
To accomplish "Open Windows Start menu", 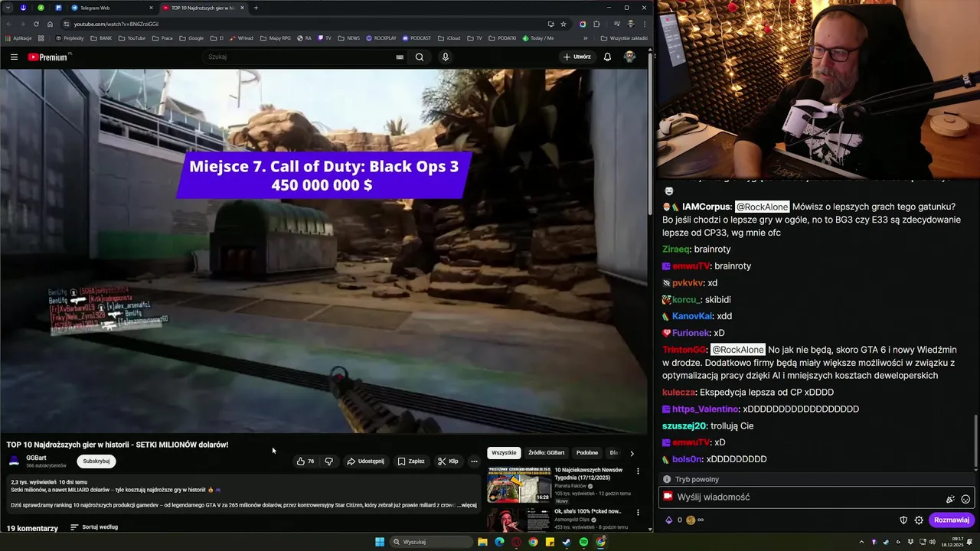I will pyautogui.click(x=380, y=542).
